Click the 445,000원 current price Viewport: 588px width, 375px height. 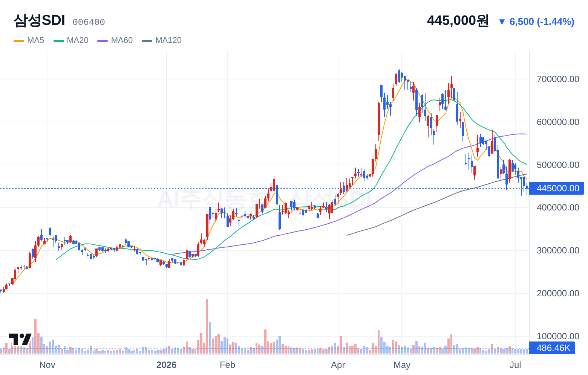(x=458, y=20)
